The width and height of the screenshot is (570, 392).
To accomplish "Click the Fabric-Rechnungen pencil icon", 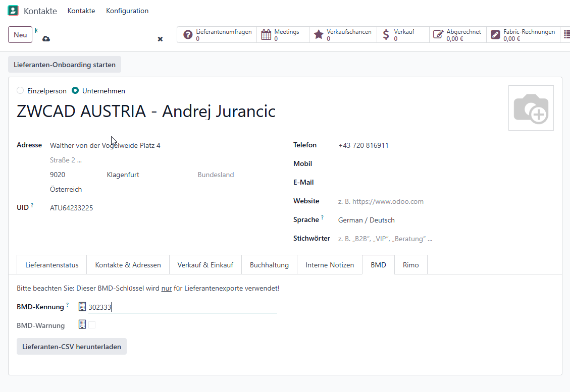I will [x=495, y=34].
